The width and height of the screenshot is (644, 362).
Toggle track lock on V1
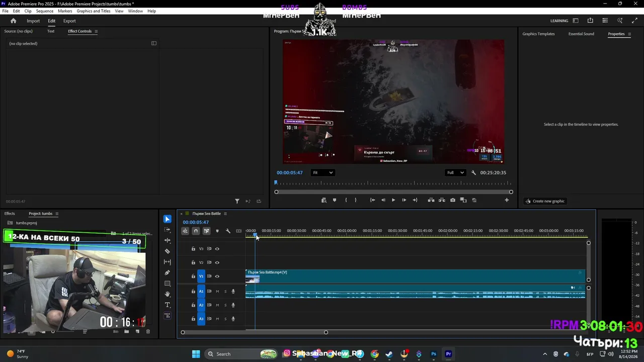[193, 276]
